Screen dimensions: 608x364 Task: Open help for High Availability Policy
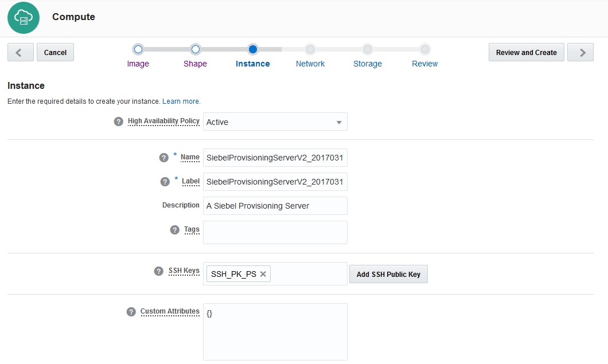point(118,121)
